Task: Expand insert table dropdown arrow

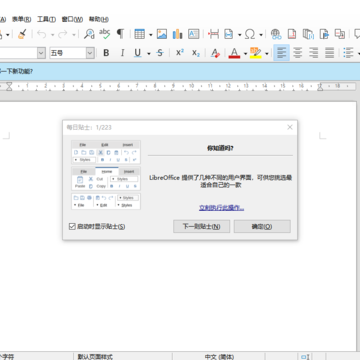Action: pos(150,34)
